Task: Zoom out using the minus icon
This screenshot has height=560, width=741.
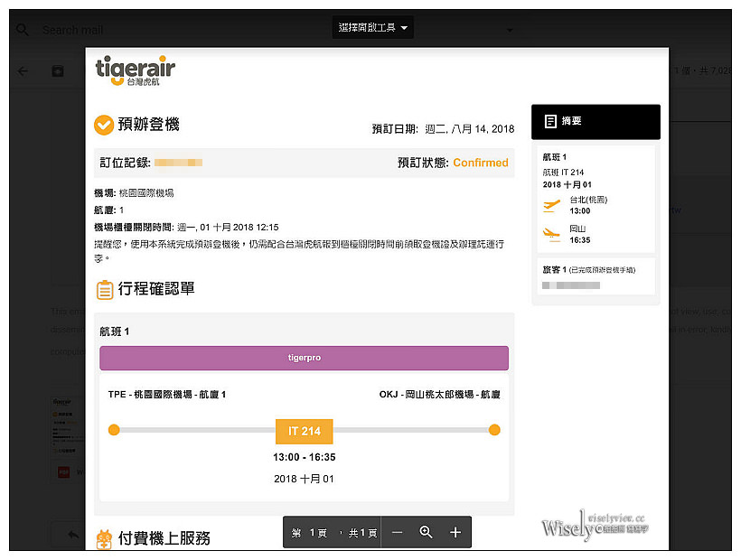Action: (399, 533)
